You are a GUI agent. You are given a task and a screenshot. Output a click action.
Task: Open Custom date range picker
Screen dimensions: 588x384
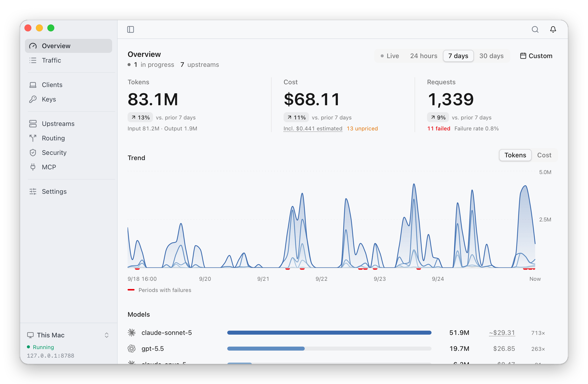[x=536, y=56]
